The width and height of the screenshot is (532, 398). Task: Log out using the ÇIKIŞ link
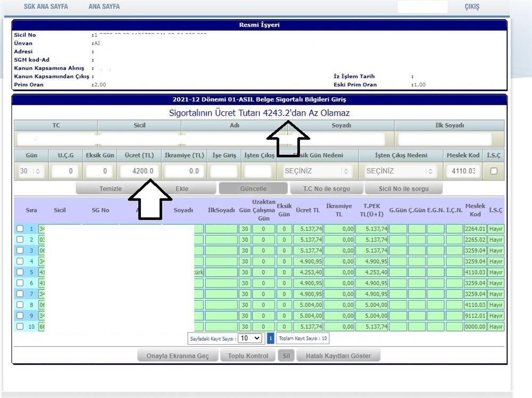click(x=472, y=7)
